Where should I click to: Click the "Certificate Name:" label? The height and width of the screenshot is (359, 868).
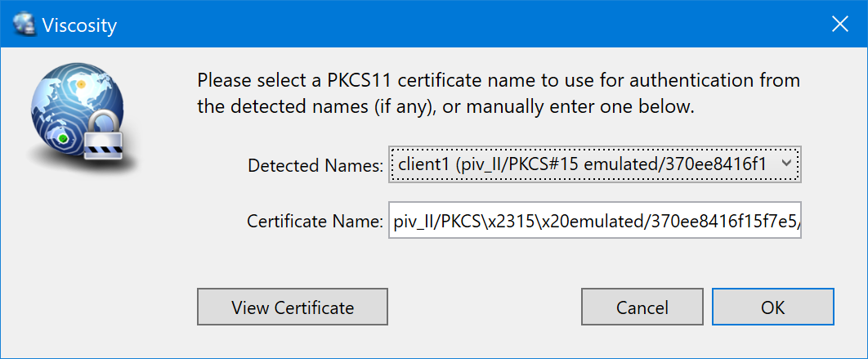point(315,221)
